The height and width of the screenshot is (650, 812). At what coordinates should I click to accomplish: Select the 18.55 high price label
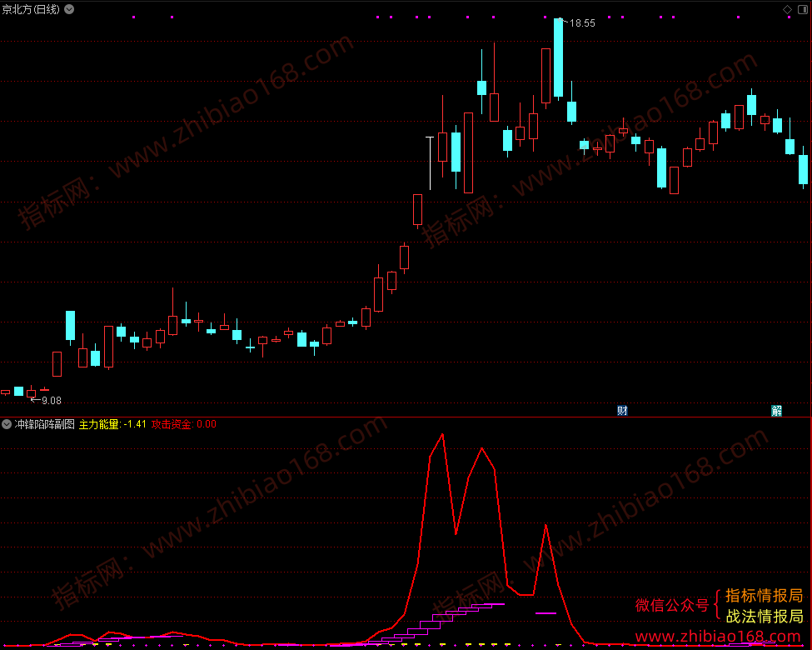pyautogui.click(x=582, y=23)
